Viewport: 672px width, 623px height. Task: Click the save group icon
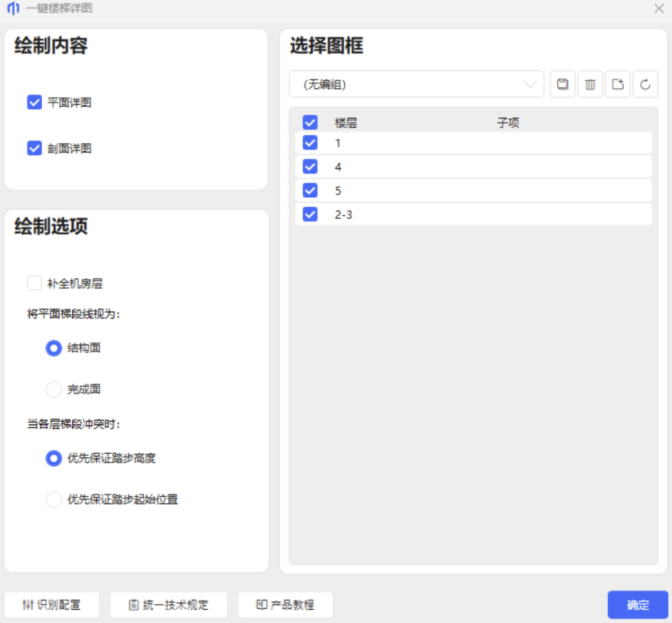(562, 84)
